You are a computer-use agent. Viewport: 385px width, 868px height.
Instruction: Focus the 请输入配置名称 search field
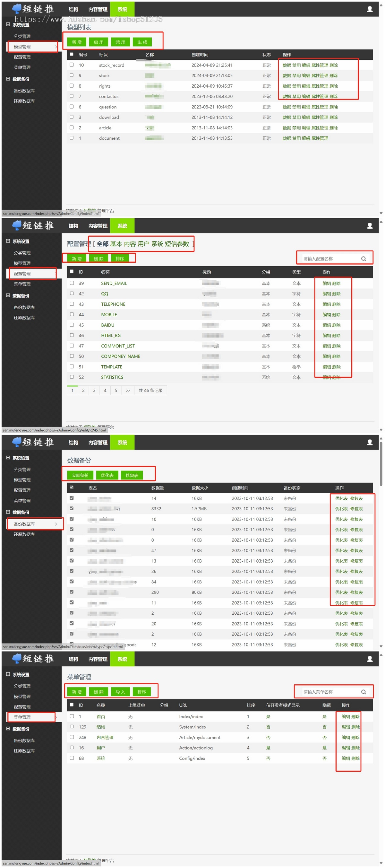click(x=330, y=259)
